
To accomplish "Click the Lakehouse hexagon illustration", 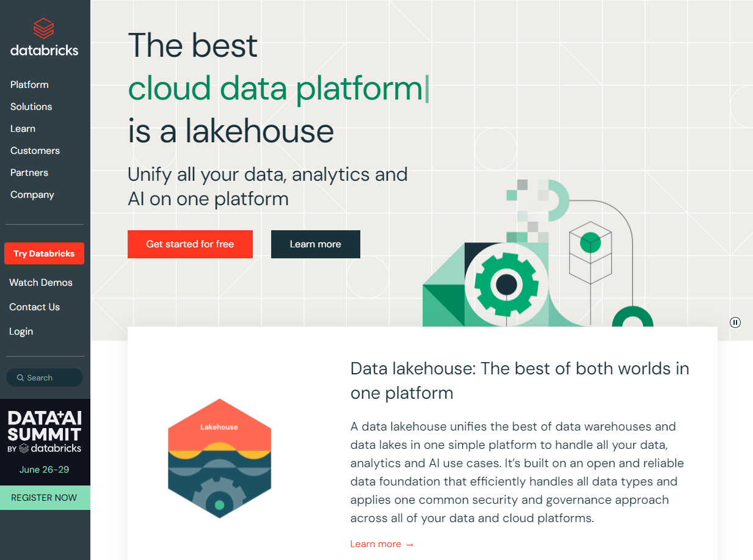I will (x=219, y=459).
